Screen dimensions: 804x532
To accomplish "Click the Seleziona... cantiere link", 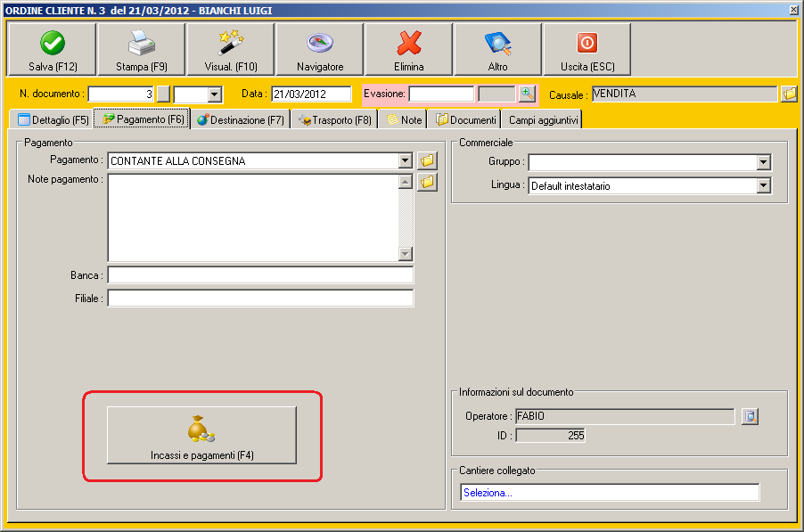I will click(x=488, y=493).
